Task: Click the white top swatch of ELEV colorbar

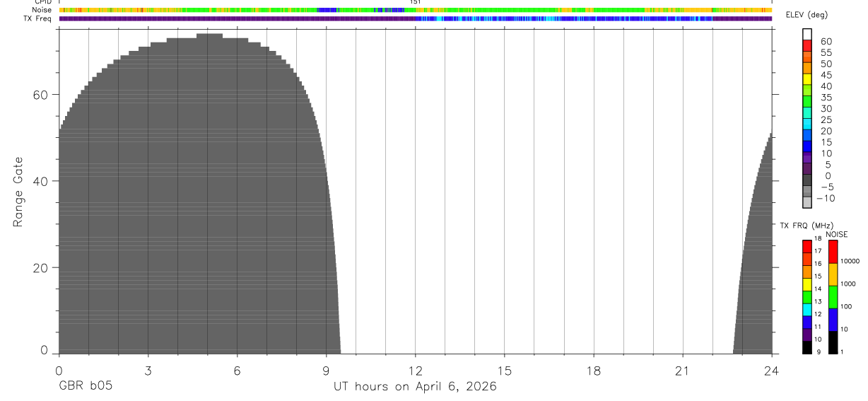Action: click(807, 34)
